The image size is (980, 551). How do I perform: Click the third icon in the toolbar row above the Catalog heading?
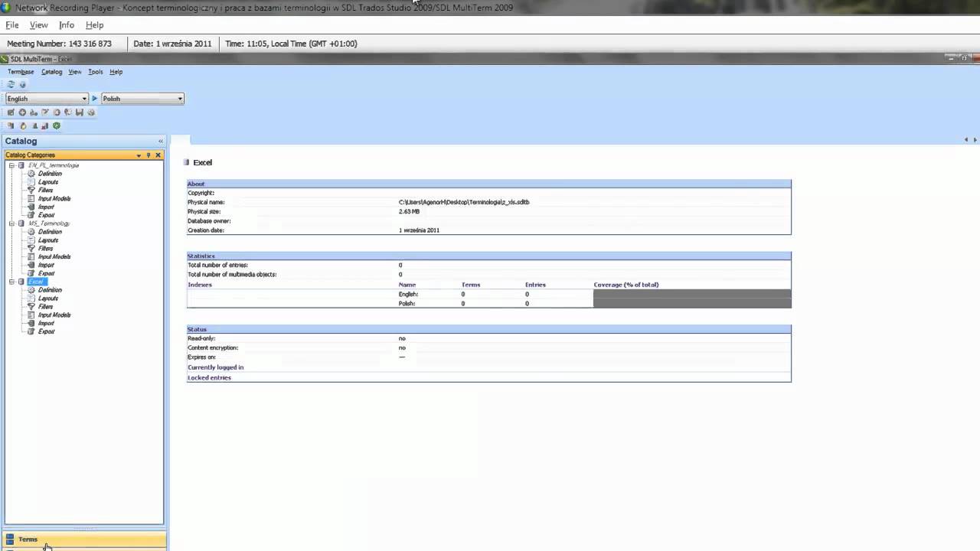[34, 126]
